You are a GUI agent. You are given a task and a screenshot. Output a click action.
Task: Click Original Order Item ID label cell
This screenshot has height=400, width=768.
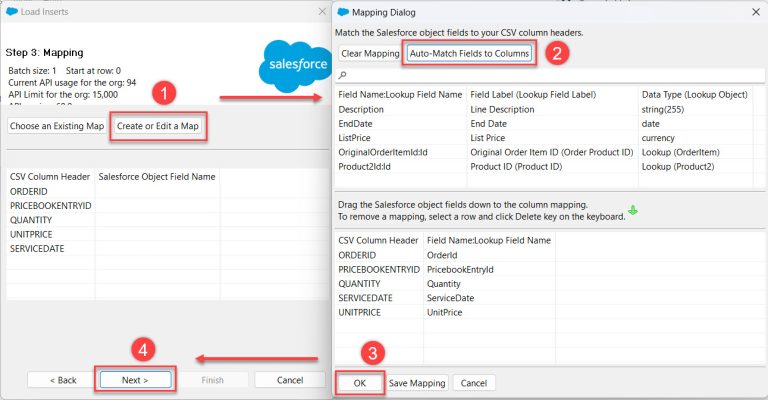coord(552,152)
